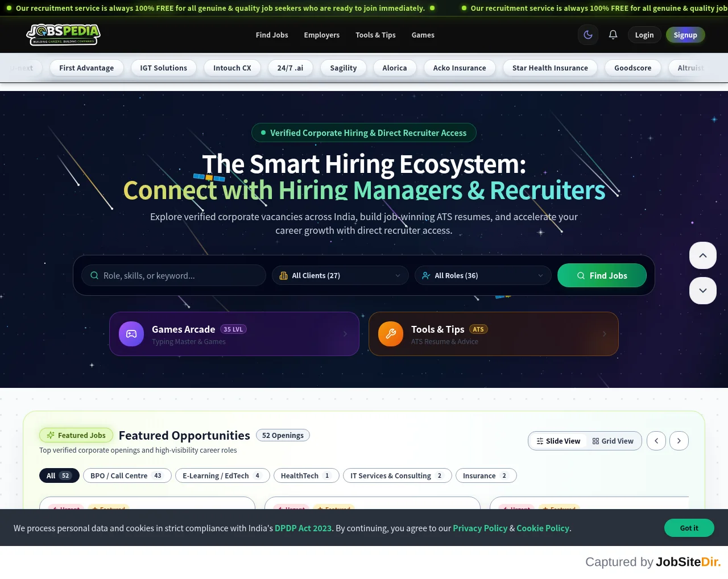Focus the Role, skills, or keyword field

click(x=174, y=275)
